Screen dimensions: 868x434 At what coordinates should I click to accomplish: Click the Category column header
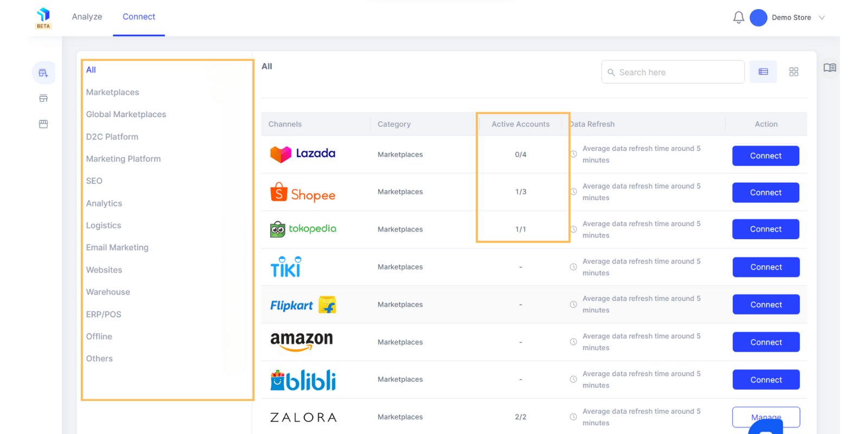click(394, 124)
